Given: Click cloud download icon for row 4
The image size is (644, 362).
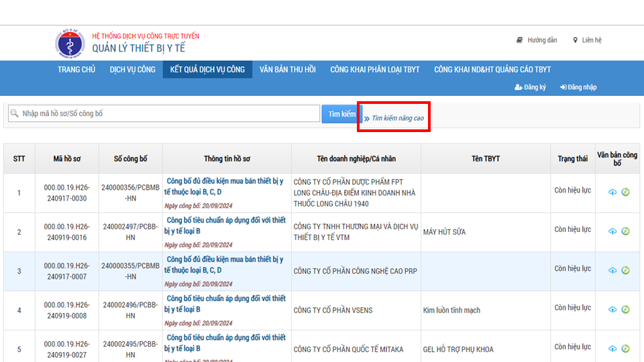Looking at the screenshot, I should click(612, 310).
